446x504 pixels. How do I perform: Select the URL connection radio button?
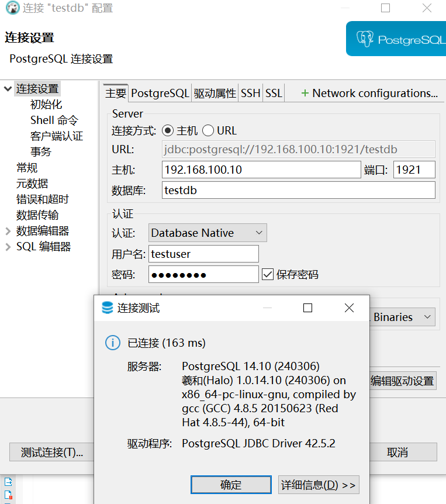coord(208,130)
